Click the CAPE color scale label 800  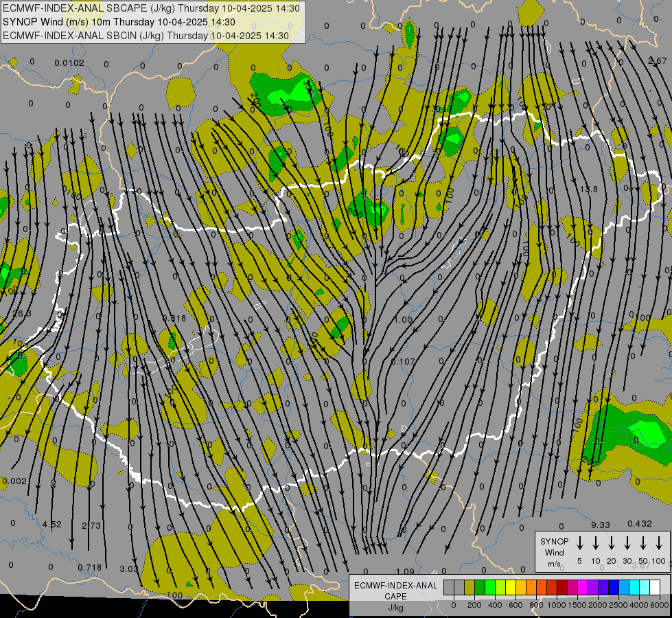click(x=536, y=605)
